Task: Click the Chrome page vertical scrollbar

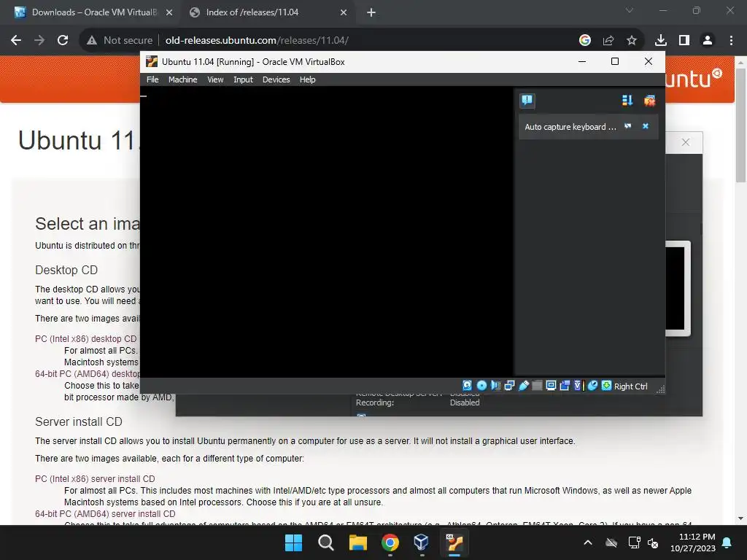Action: [x=740, y=125]
